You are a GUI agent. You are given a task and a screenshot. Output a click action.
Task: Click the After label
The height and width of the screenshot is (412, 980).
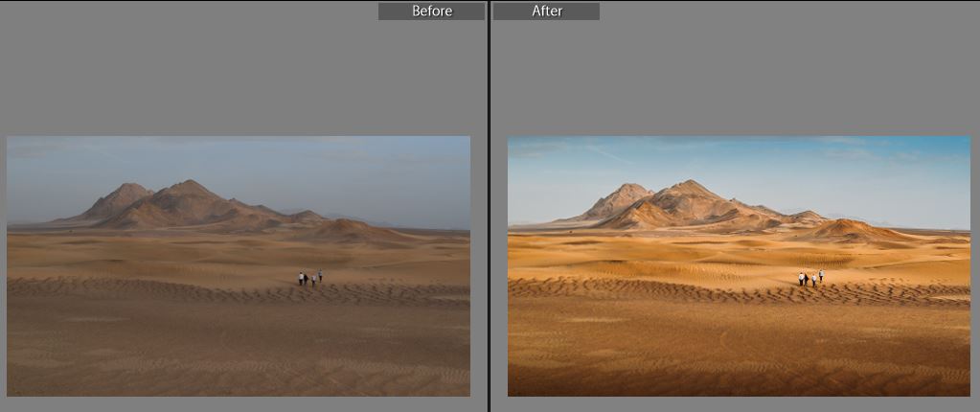pyautogui.click(x=546, y=11)
